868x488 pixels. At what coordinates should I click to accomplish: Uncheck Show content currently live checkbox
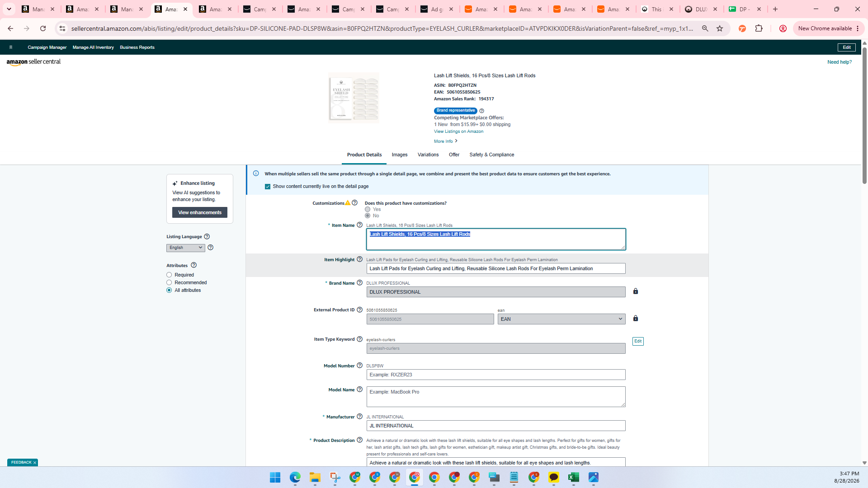[x=268, y=187]
